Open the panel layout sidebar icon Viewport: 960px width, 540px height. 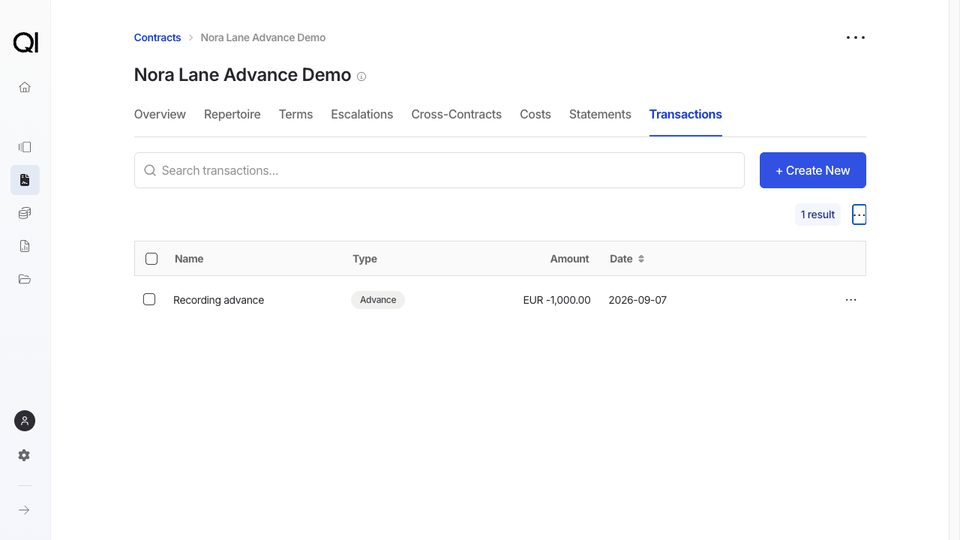(x=24, y=147)
